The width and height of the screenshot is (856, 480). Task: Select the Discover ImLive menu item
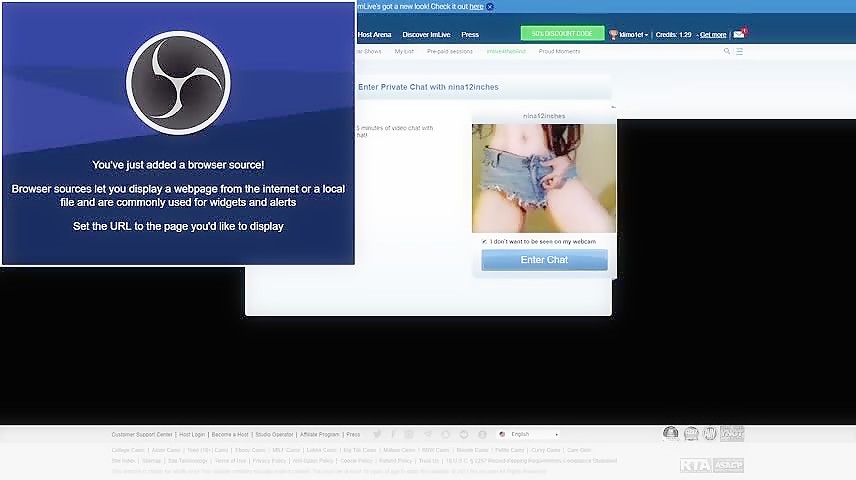point(426,34)
